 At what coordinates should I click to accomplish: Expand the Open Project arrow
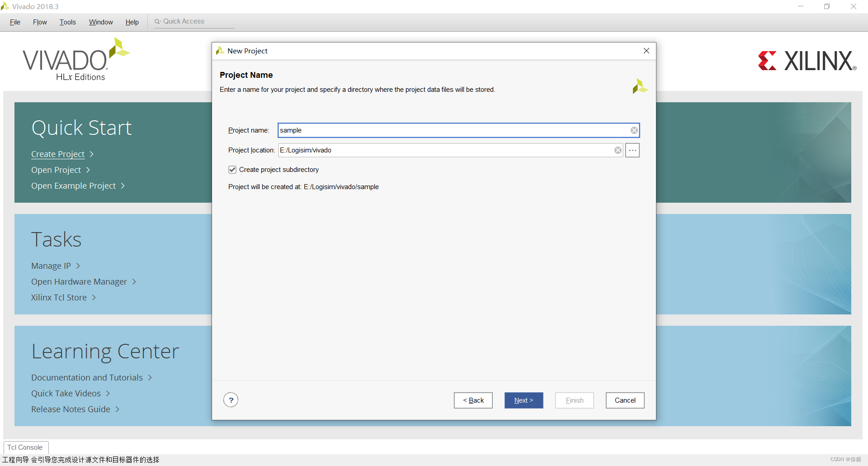tap(88, 170)
